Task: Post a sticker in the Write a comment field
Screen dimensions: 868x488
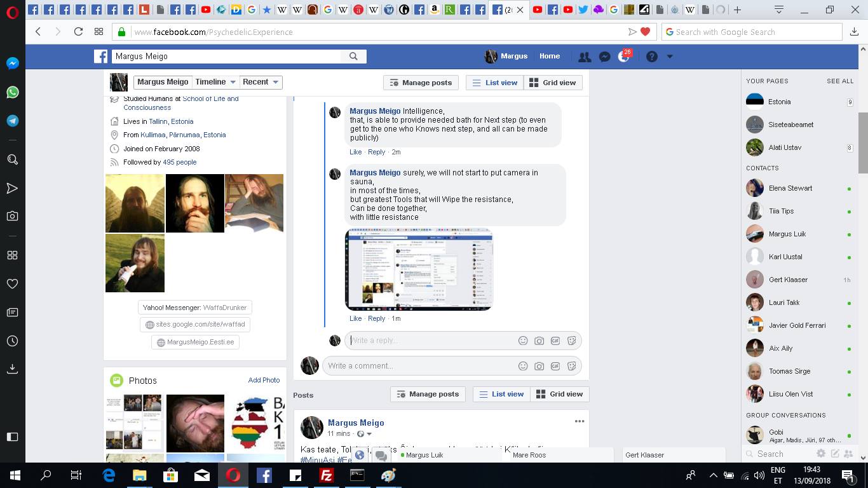Action: (572, 366)
